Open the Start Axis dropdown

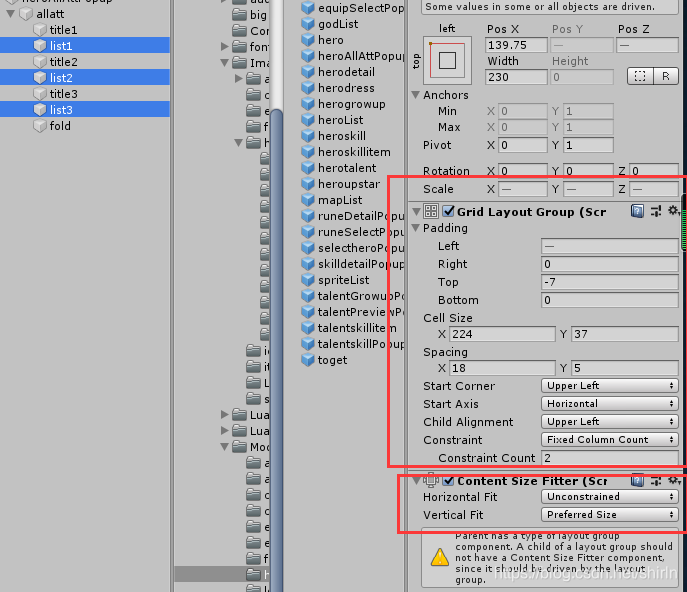[x=609, y=404]
